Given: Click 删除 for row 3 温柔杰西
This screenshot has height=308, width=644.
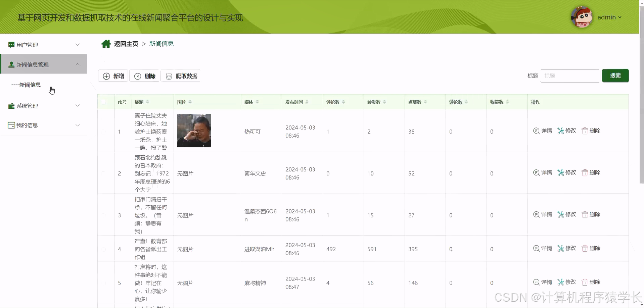Looking at the screenshot, I should point(591,214).
